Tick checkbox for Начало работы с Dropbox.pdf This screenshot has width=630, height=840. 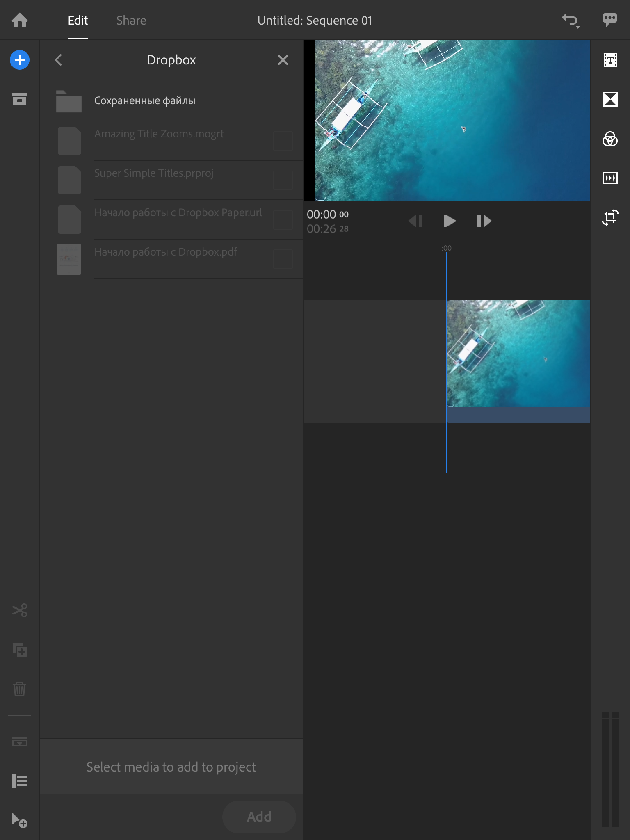coord(283,259)
